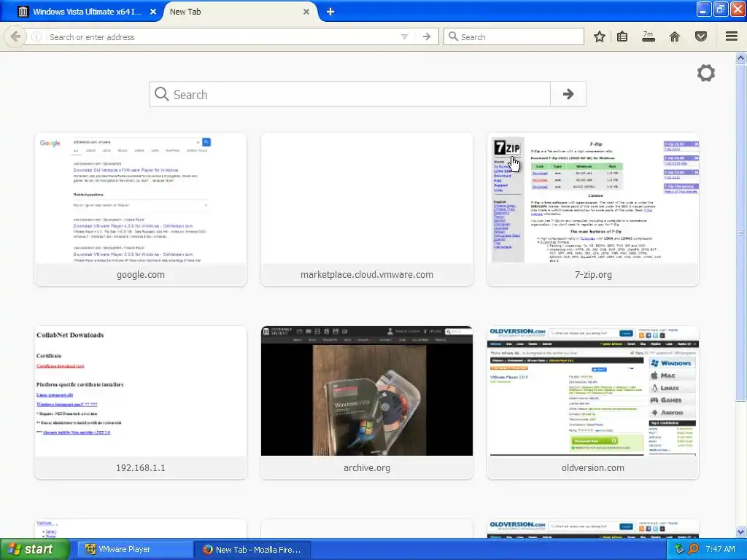Open the address bar history dropdown
This screenshot has width=747, height=560.
[x=404, y=36]
